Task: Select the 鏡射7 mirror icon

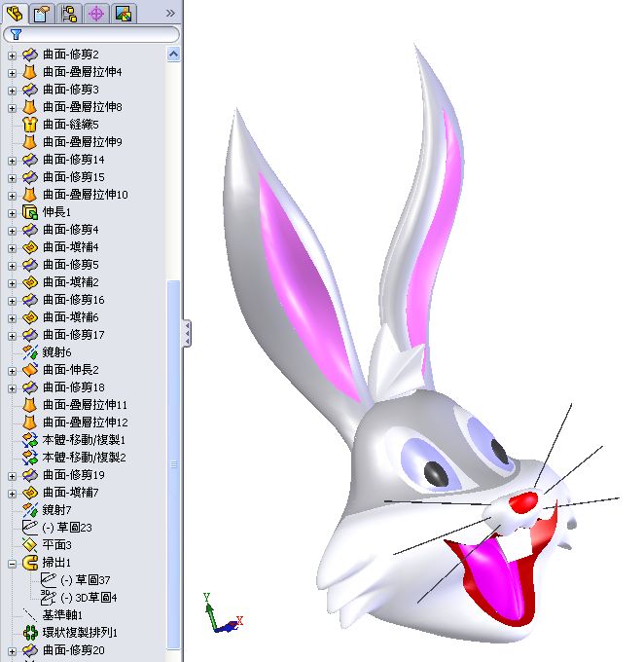Action: [x=30, y=510]
